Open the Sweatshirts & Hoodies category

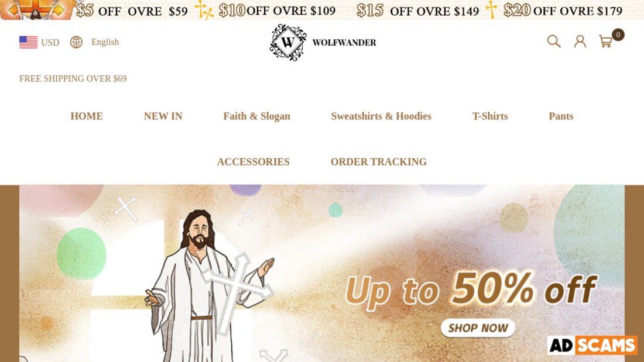tap(381, 116)
